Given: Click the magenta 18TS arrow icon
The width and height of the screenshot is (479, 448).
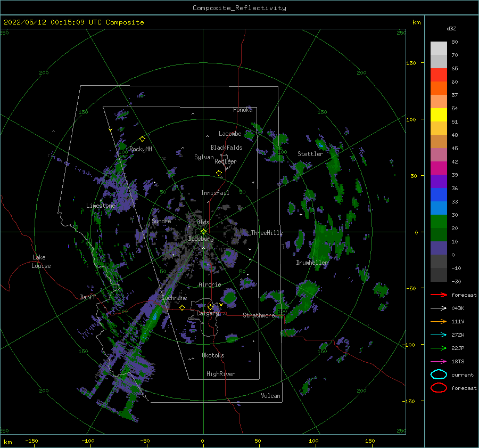Looking at the screenshot, I should click(x=439, y=362).
